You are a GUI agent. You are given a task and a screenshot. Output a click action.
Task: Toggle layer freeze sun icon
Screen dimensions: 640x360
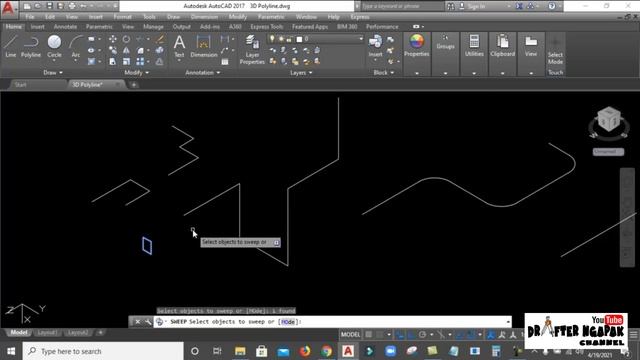point(281,39)
